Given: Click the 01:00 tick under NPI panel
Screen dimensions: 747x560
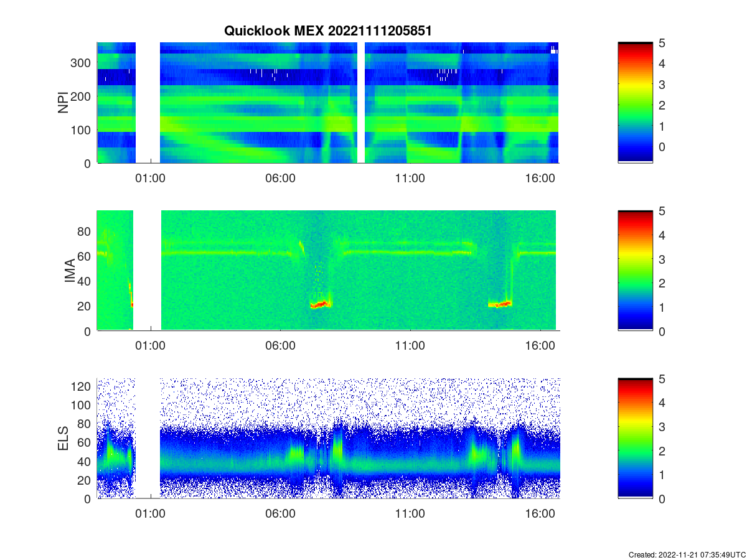Looking at the screenshot, I should (x=150, y=178).
